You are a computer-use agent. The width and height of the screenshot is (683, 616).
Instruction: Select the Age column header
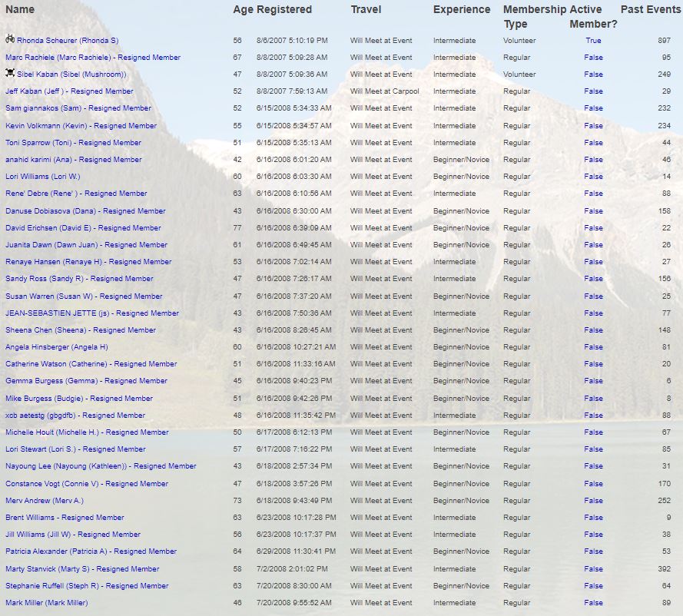243,10
